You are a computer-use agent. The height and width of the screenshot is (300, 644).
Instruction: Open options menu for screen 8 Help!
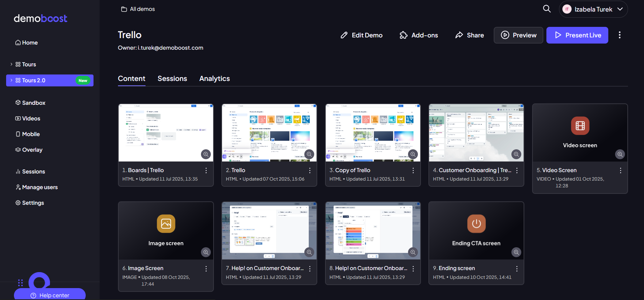[x=413, y=269]
